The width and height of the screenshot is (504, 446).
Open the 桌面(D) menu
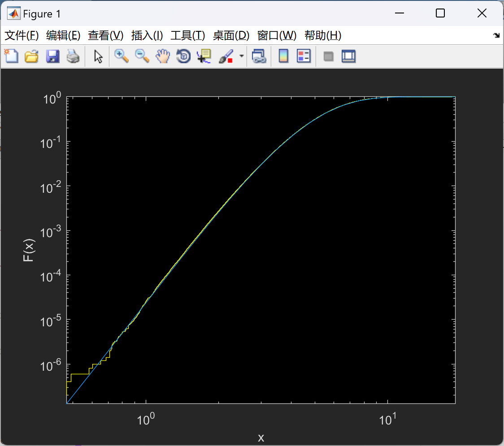231,35
